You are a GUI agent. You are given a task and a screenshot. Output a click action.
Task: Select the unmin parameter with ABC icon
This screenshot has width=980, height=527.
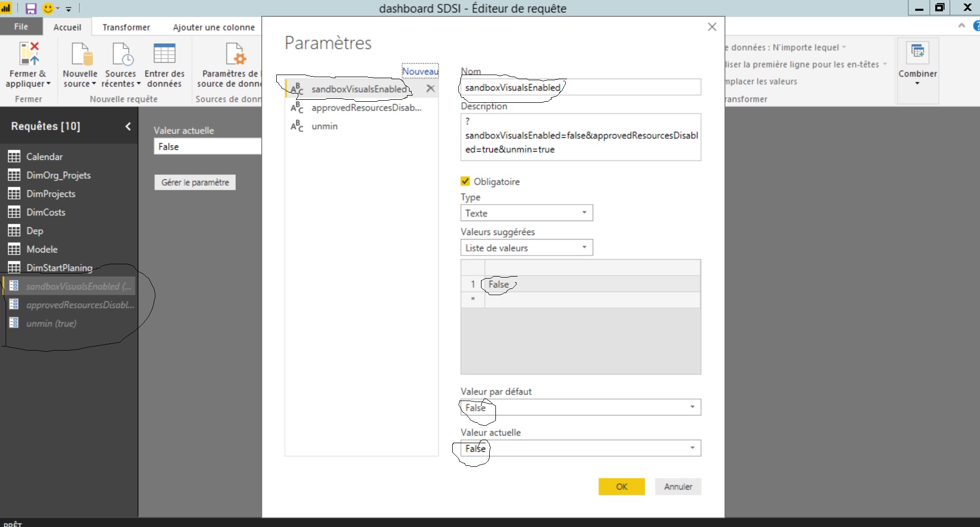tap(324, 126)
